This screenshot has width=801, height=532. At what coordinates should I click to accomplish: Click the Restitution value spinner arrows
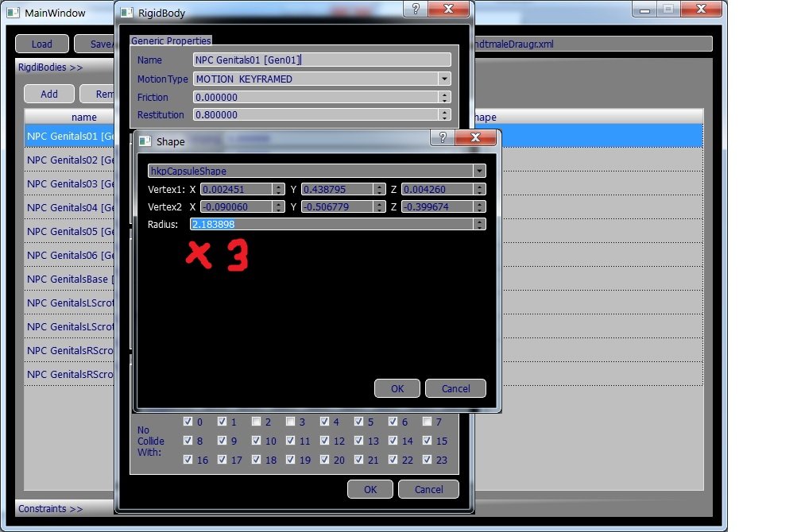pos(444,115)
